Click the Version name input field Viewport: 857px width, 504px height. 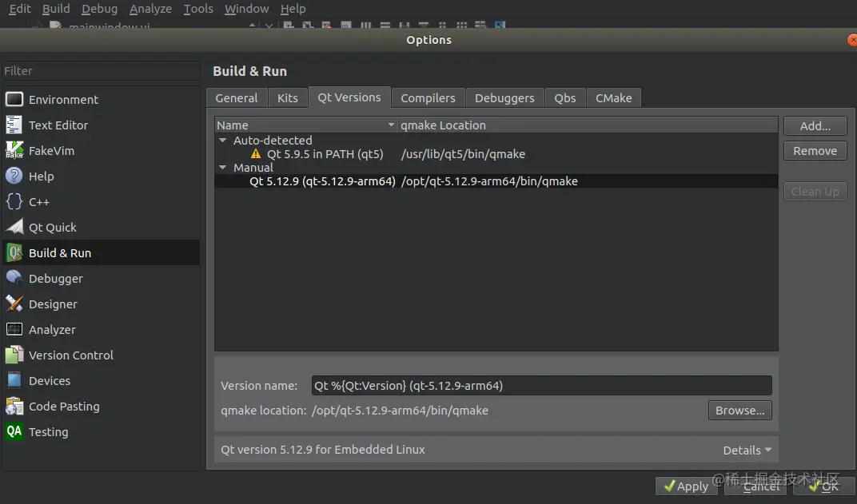pyautogui.click(x=542, y=386)
